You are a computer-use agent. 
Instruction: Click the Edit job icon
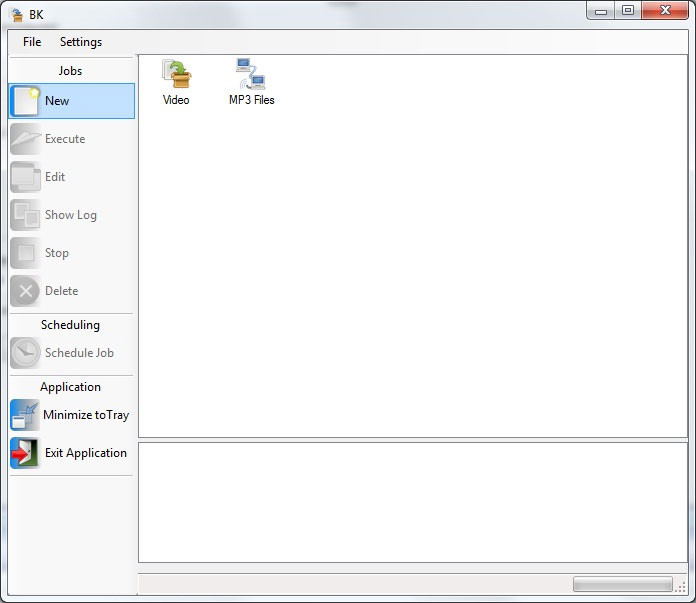(25, 177)
